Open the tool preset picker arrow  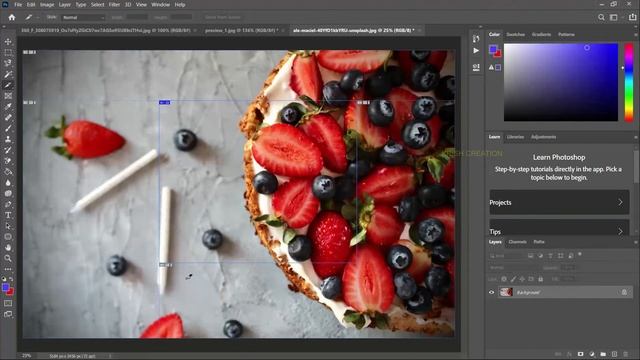pyautogui.click(x=37, y=18)
